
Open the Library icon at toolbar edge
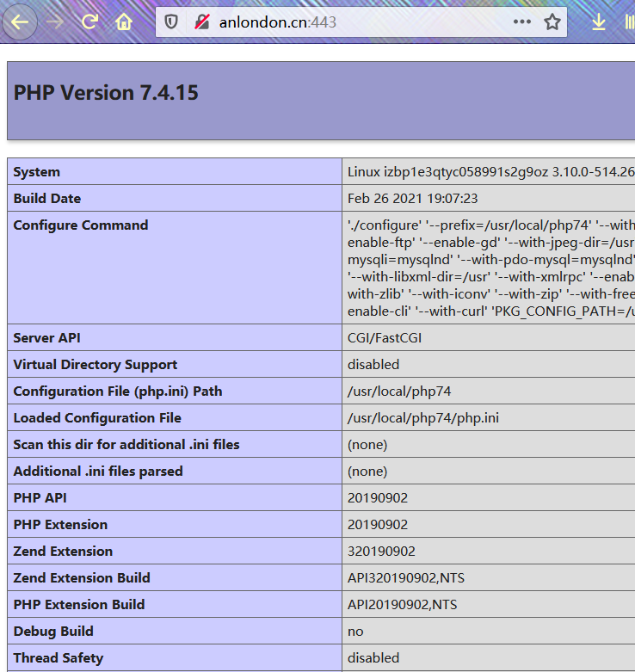pyautogui.click(x=629, y=22)
